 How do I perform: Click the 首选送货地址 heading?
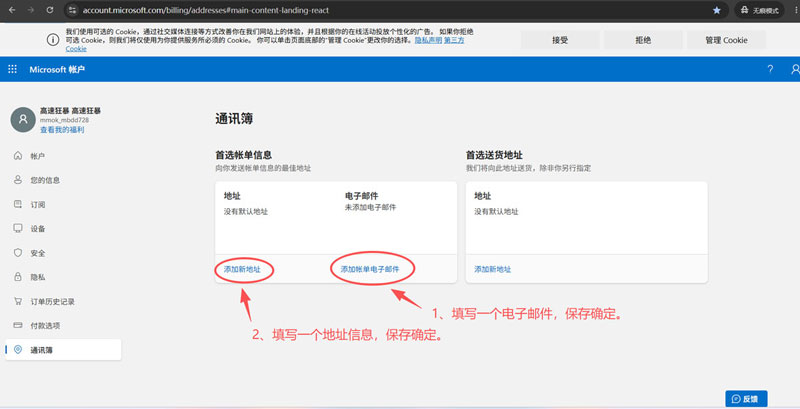[494, 155]
